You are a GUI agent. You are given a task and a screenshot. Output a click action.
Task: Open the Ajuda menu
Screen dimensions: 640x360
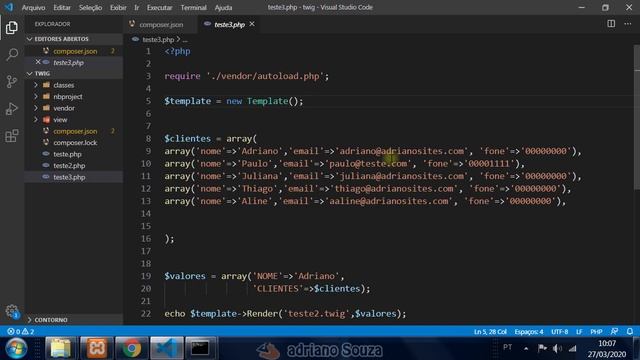[223, 7]
